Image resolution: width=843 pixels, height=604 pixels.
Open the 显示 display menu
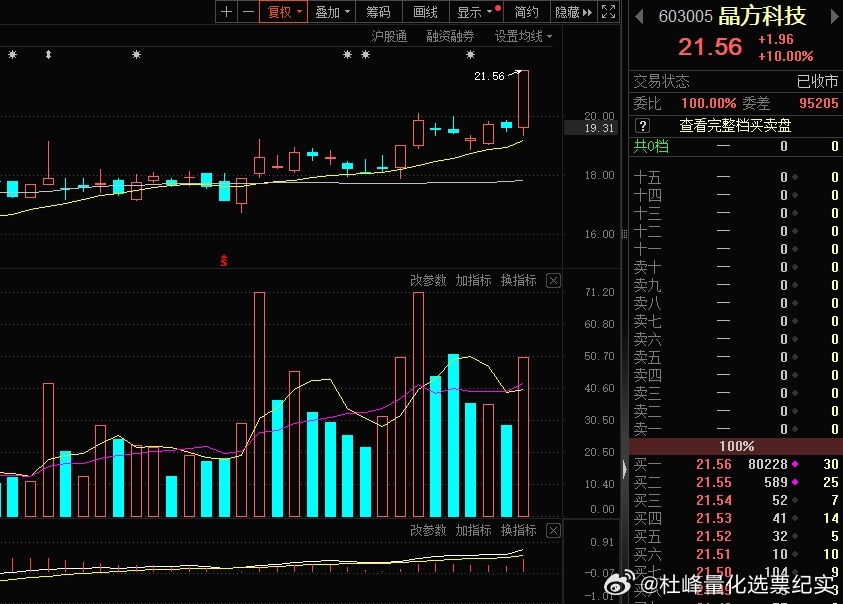[x=467, y=12]
